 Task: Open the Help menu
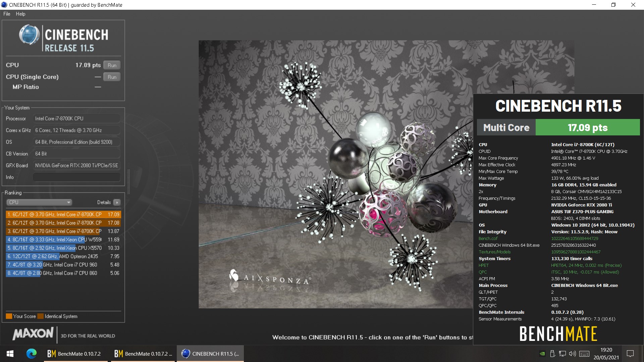point(20,14)
